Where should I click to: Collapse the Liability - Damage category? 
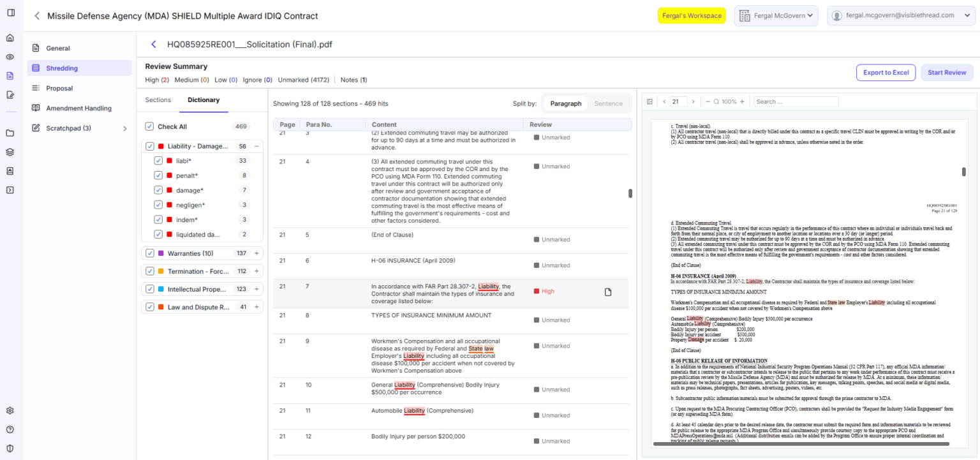[256, 146]
